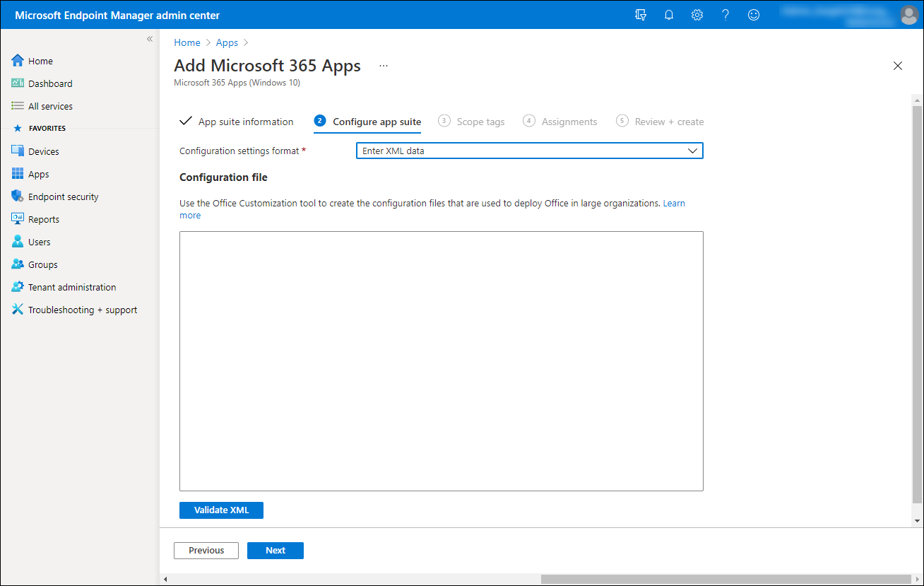Click the Previous button
The width and height of the screenshot is (924, 586).
coord(206,551)
